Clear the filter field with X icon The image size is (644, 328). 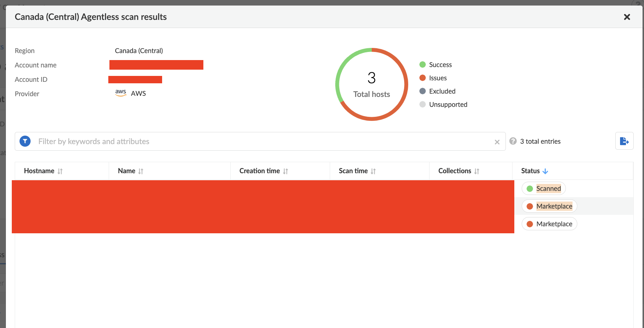pyautogui.click(x=497, y=142)
